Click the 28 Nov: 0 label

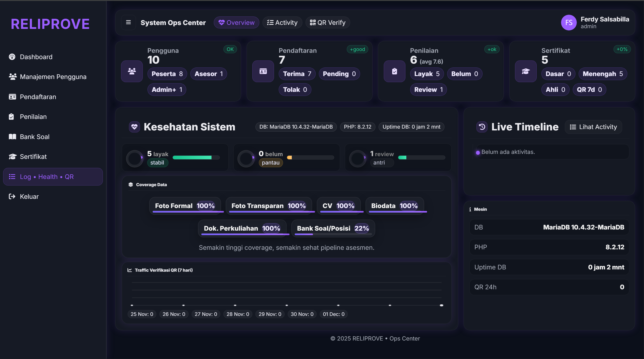tap(238, 314)
